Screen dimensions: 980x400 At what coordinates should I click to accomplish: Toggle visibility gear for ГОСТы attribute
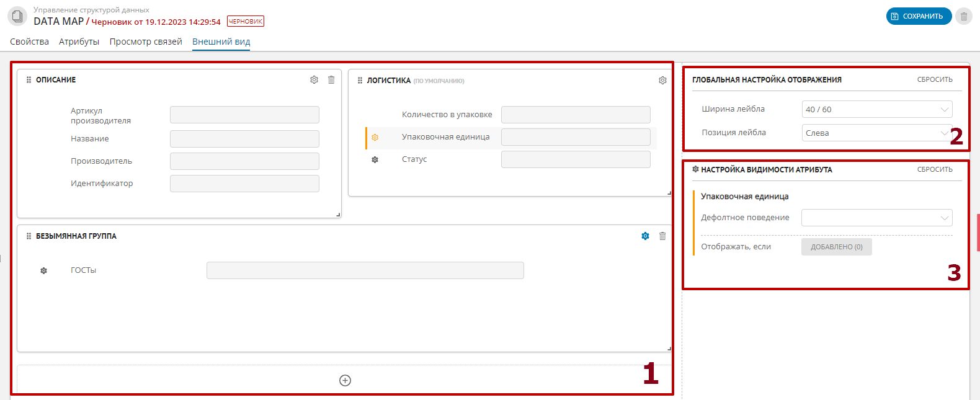pyautogui.click(x=43, y=271)
